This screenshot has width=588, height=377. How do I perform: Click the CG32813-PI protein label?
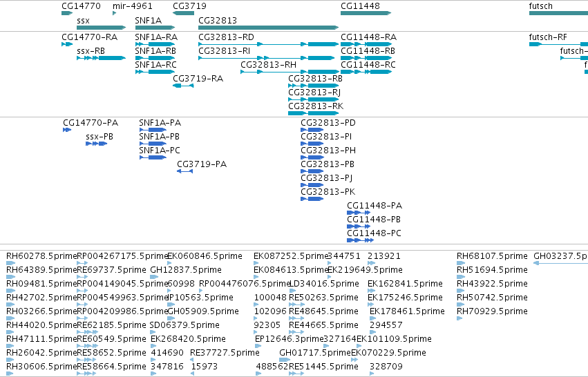[x=326, y=137]
